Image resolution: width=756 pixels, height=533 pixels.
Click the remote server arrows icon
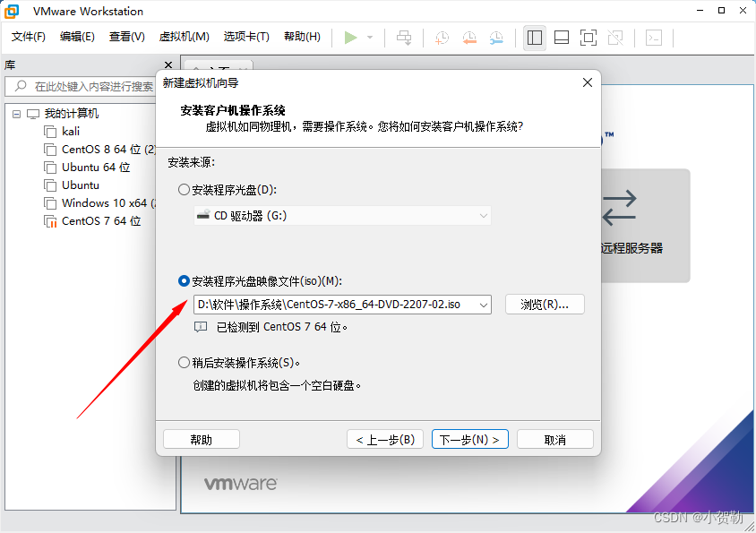[x=620, y=209]
